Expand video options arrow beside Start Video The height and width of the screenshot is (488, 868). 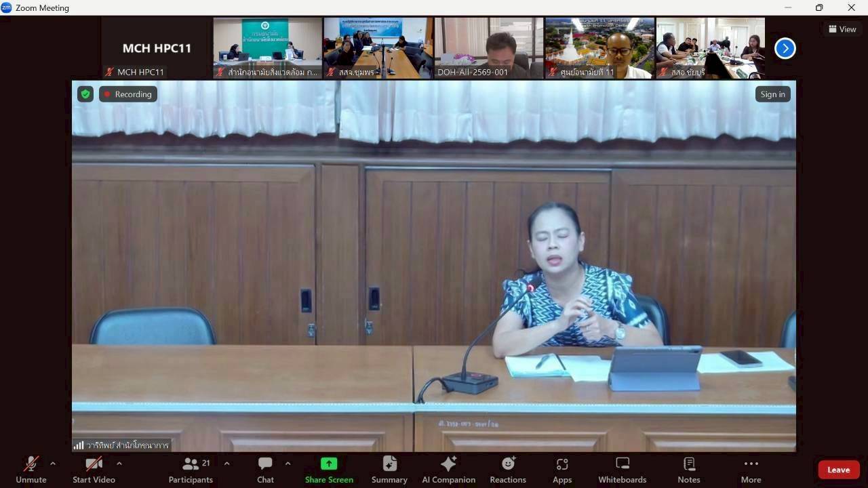point(119,464)
